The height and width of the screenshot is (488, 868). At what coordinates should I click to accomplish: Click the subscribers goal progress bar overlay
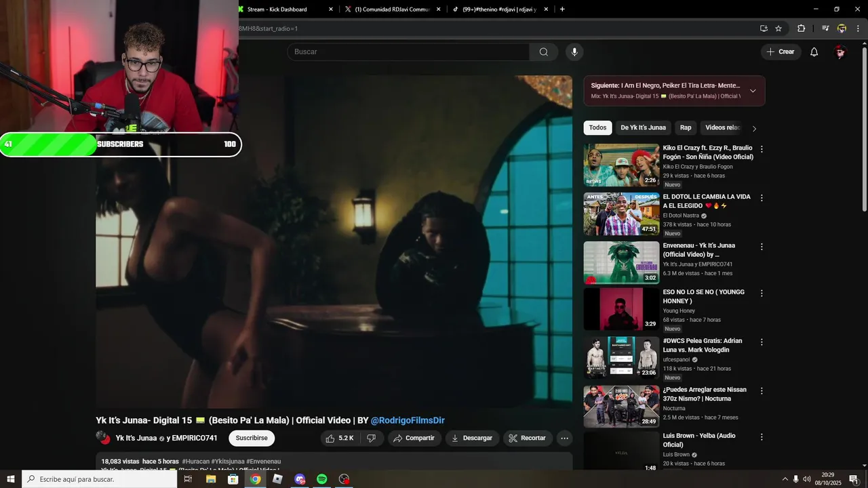[121, 144]
